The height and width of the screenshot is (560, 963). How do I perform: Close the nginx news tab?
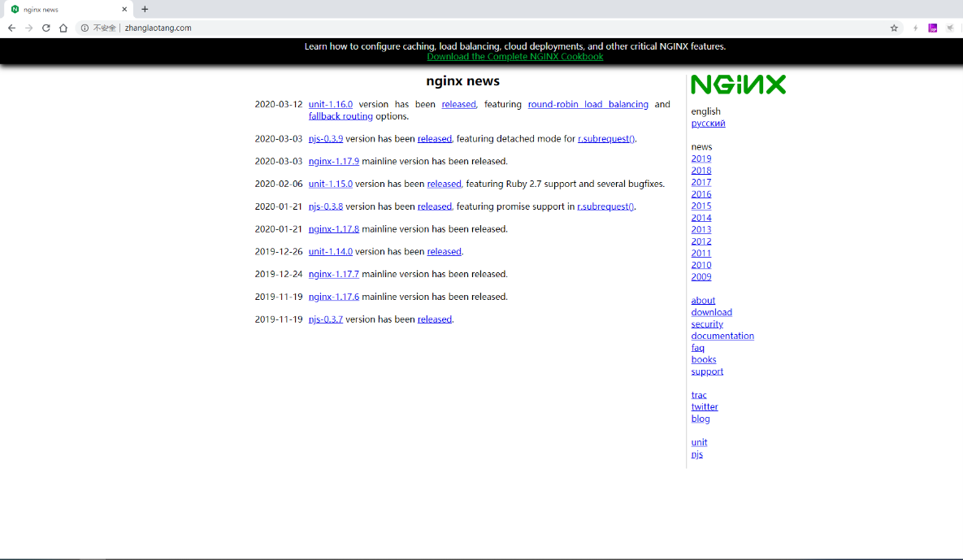click(124, 9)
